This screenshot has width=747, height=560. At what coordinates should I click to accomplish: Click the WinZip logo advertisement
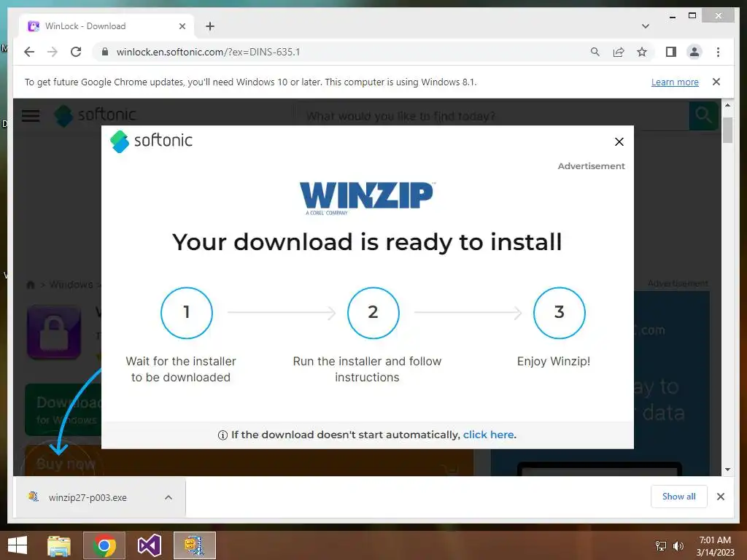(x=367, y=198)
